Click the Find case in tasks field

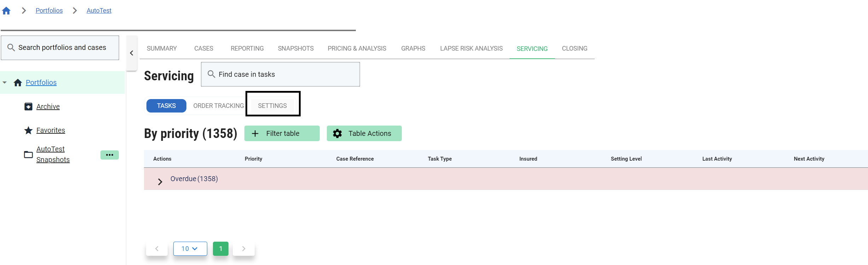tap(280, 74)
